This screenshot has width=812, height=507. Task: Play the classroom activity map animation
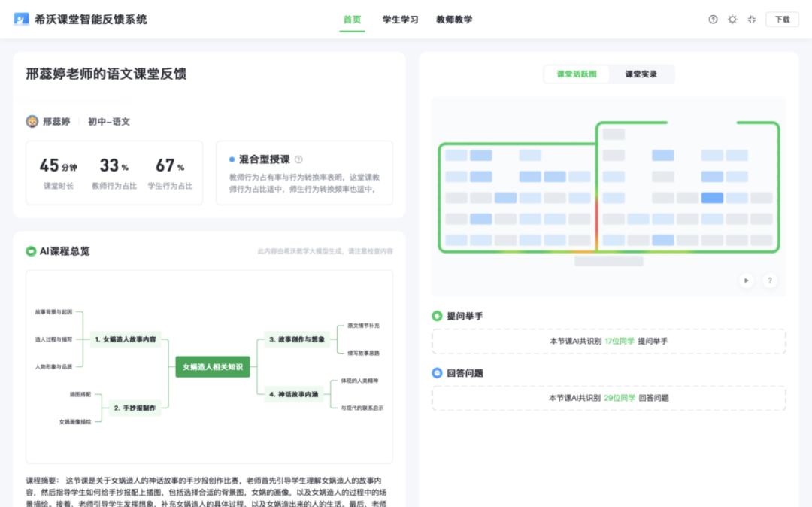746,281
